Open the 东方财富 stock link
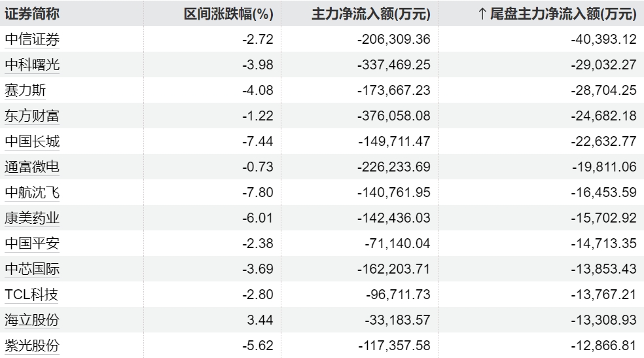The height and width of the screenshot is (358, 644). click(32, 116)
